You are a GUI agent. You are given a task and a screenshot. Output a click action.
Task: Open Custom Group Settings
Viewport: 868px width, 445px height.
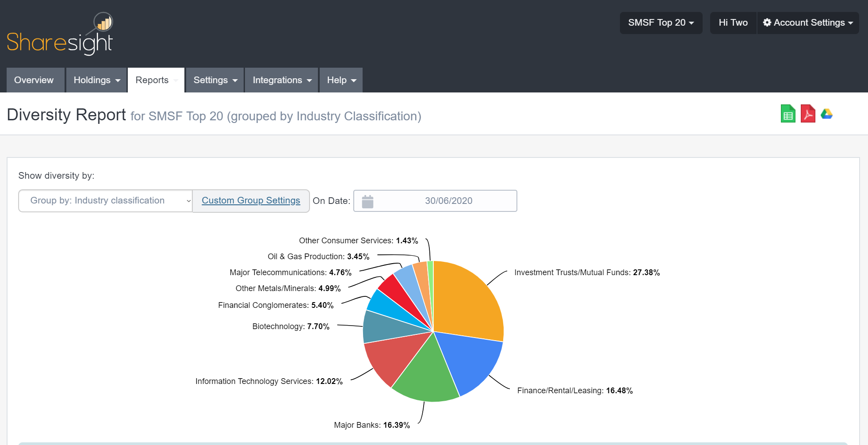point(251,200)
